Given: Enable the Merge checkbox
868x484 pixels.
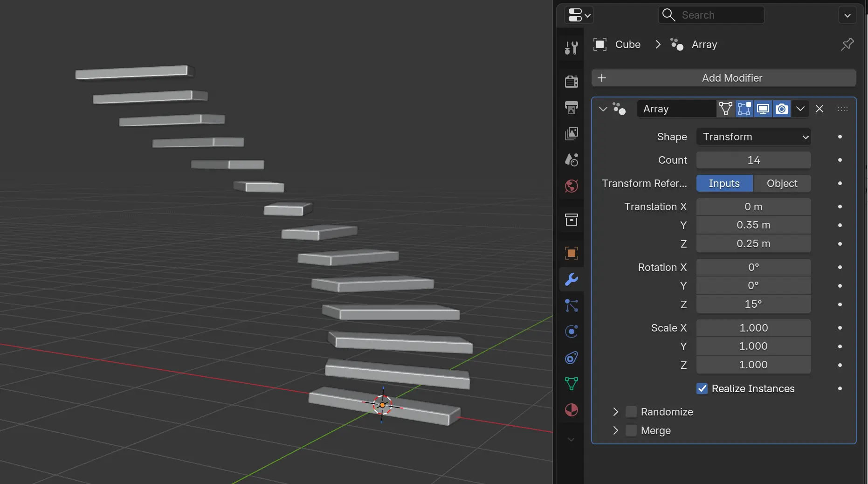Looking at the screenshot, I should [x=631, y=430].
